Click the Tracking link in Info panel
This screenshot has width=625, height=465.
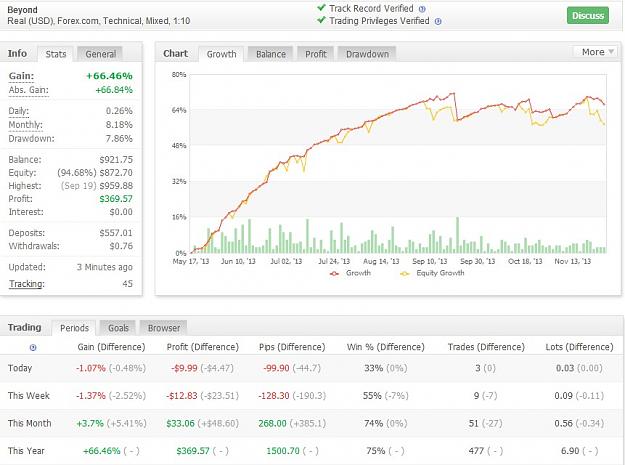pos(26,284)
